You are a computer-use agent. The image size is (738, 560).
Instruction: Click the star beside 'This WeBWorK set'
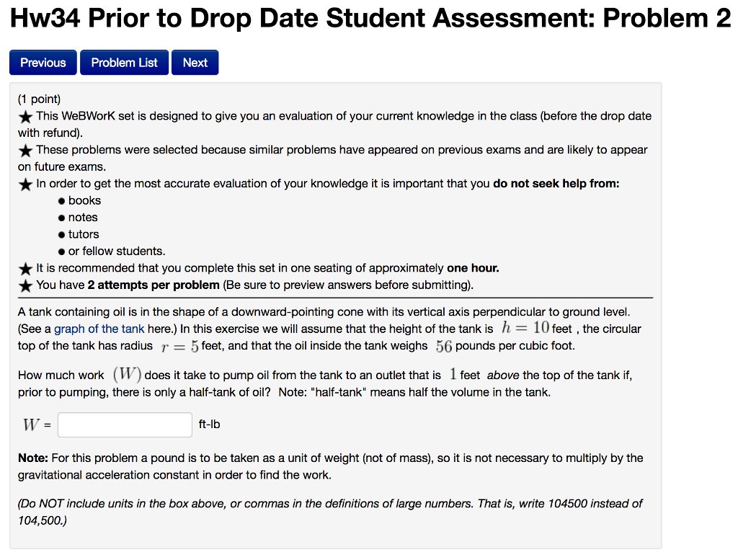point(25,117)
